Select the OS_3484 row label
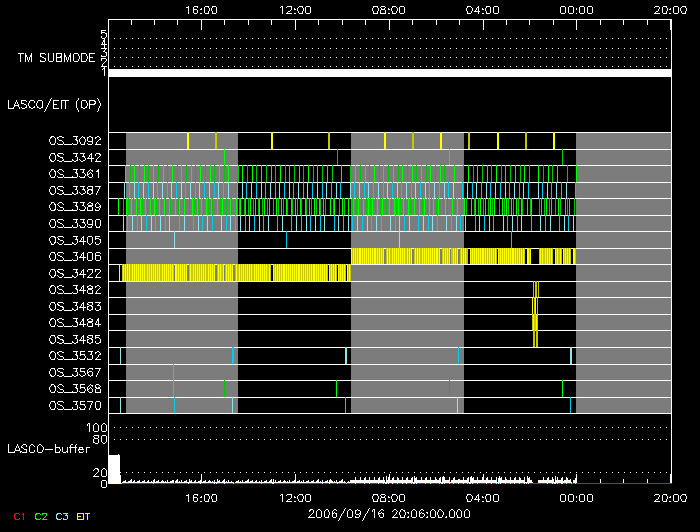Viewport: 700px width, 532px height. pos(74,323)
